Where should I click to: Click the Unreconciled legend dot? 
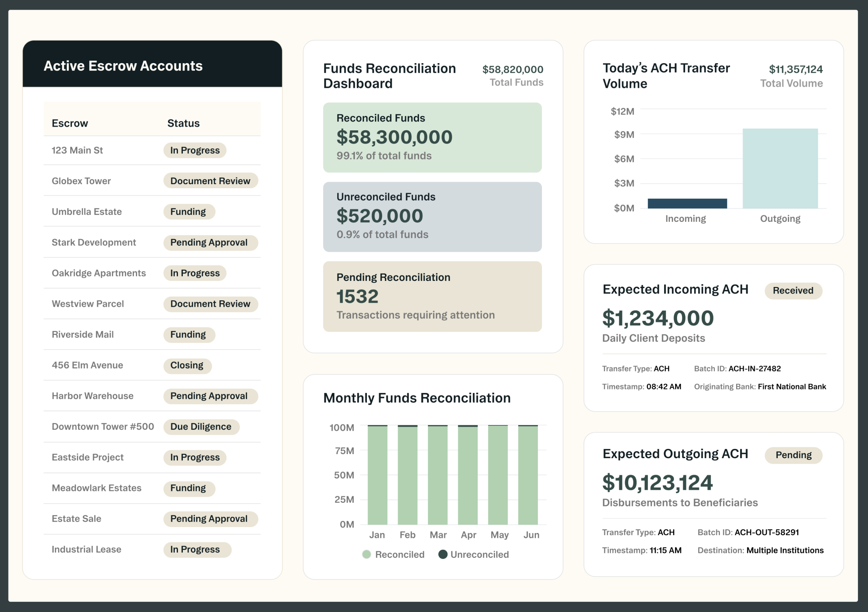click(443, 555)
